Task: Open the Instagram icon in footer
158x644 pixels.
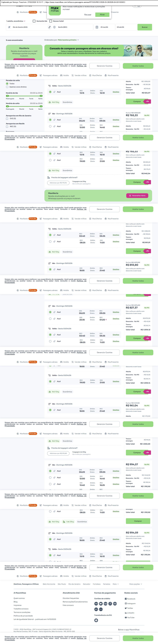Action: tap(126, 603)
